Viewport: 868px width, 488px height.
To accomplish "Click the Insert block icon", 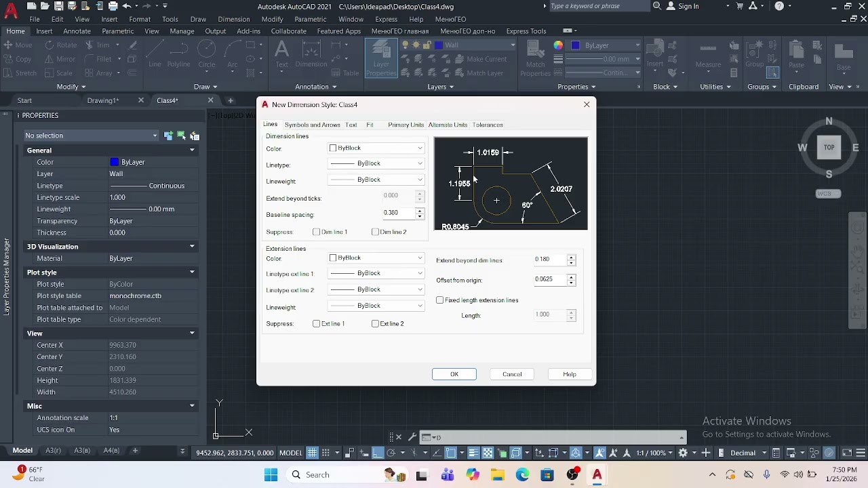I will coord(655,54).
